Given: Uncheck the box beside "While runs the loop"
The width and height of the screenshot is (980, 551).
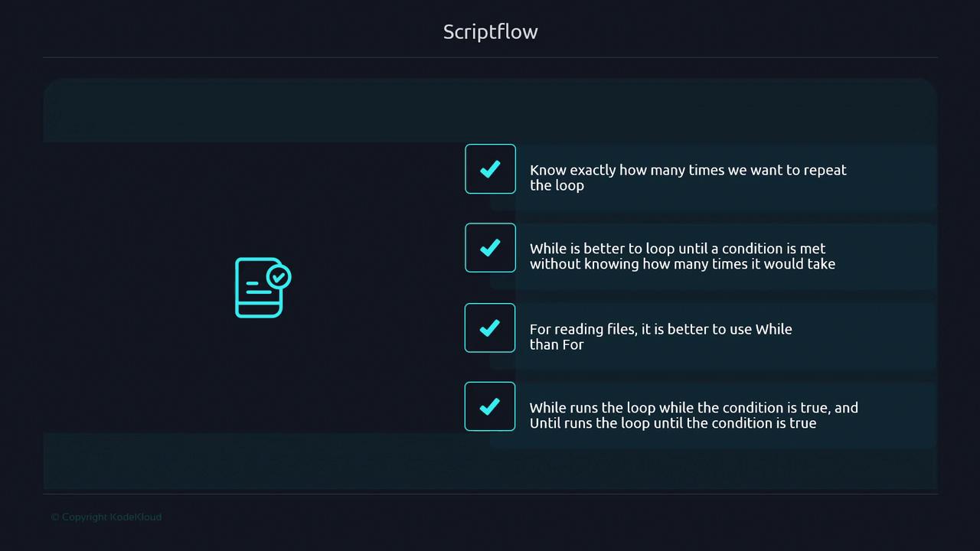Looking at the screenshot, I should tap(490, 406).
